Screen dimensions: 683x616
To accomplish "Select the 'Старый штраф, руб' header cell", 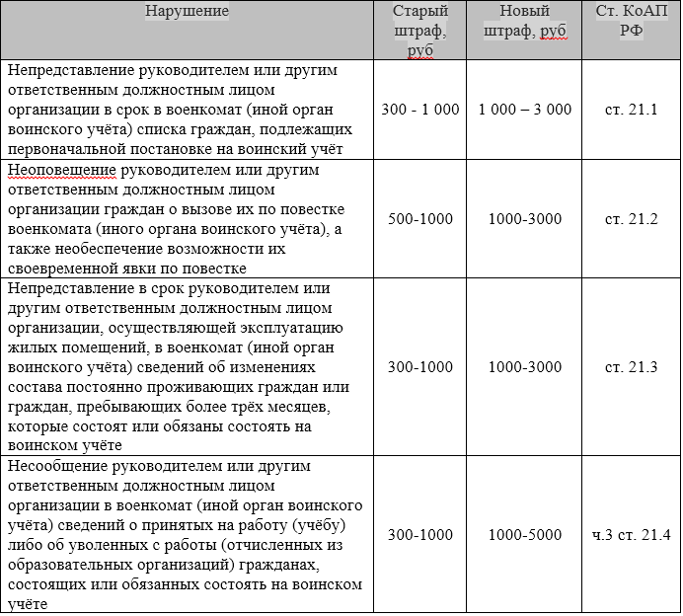I will click(x=419, y=30).
